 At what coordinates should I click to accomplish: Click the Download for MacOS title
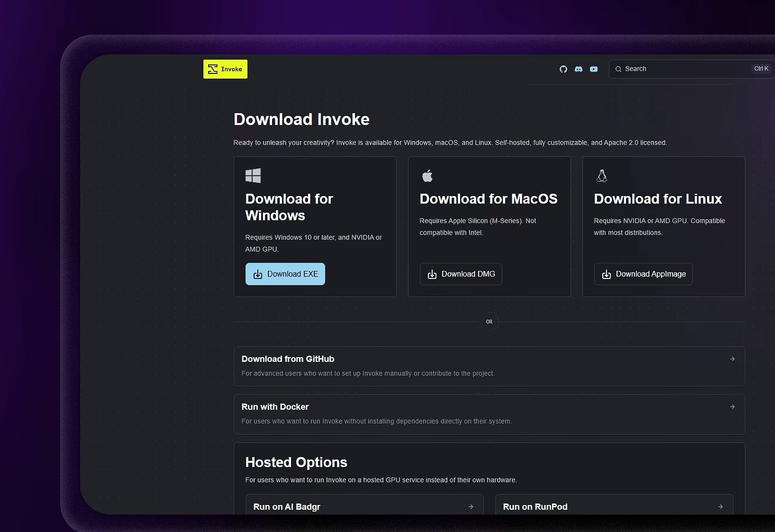pyautogui.click(x=489, y=199)
